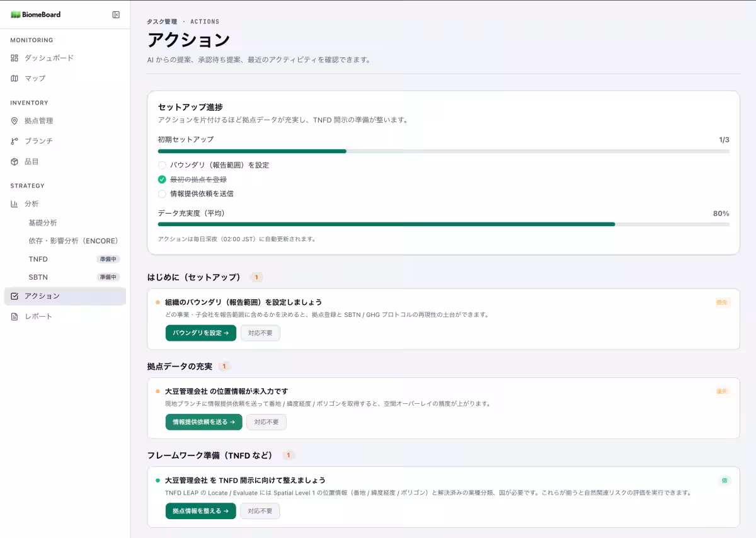This screenshot has width=756, height=538.
Task: Select the 品目 box icon
Action: point(14,162)
